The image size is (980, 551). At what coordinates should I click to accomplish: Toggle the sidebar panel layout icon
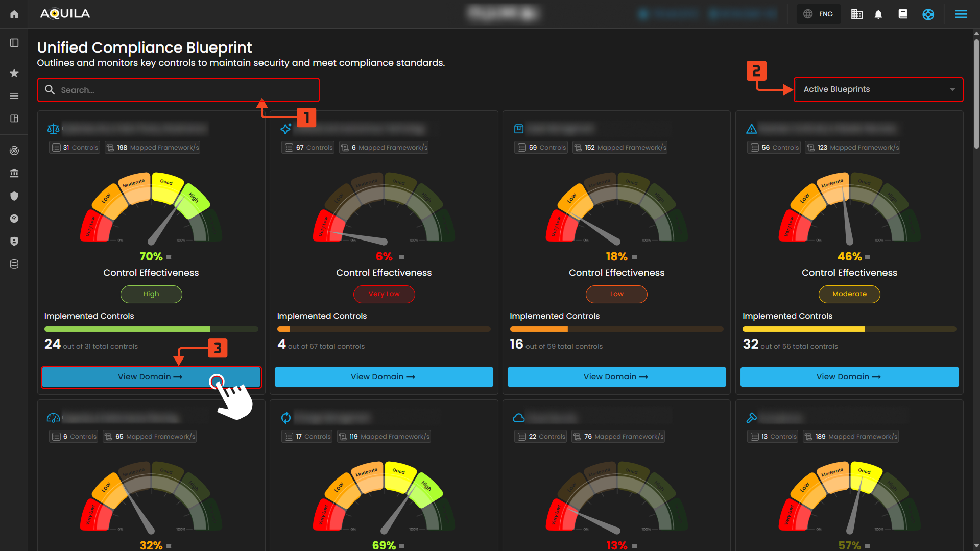click(14, 43)
